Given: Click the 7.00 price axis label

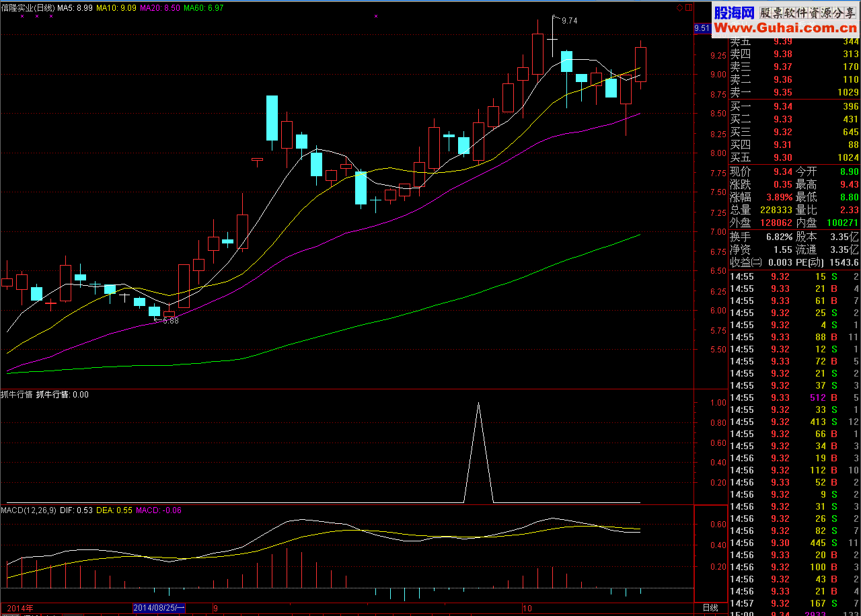Looking at the screenshot, I should coord(718,232).
